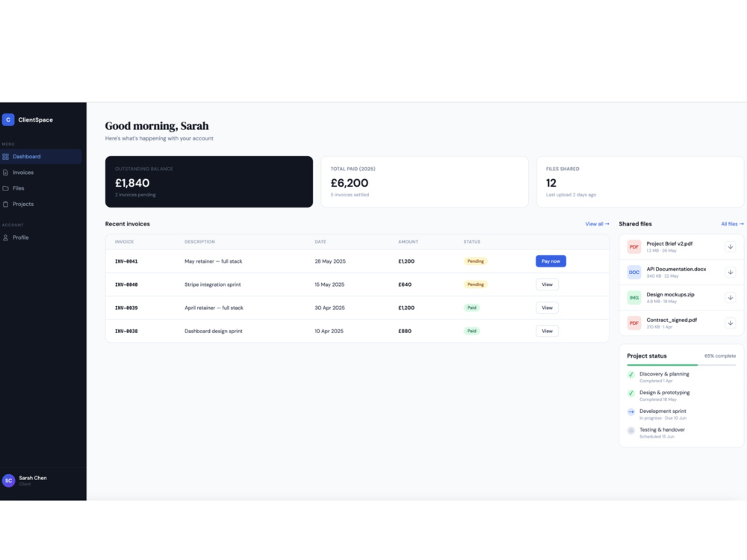Open the All files link
The image size is (747, 560).
[x=732, y=224]
